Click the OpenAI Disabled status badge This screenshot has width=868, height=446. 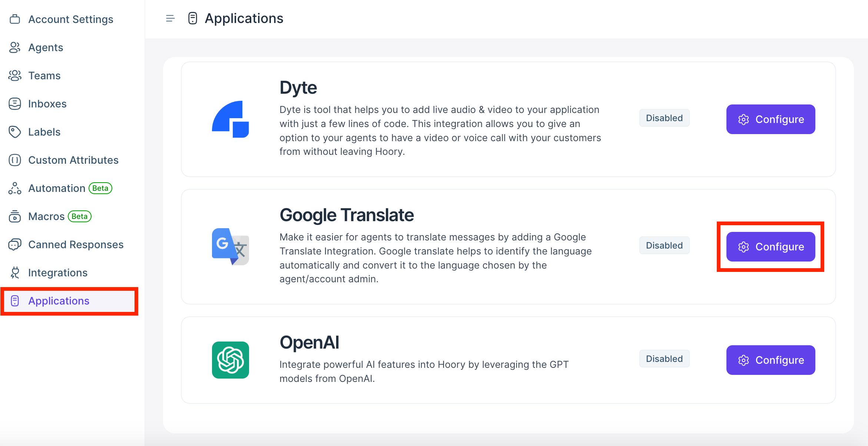pos(664,359)
